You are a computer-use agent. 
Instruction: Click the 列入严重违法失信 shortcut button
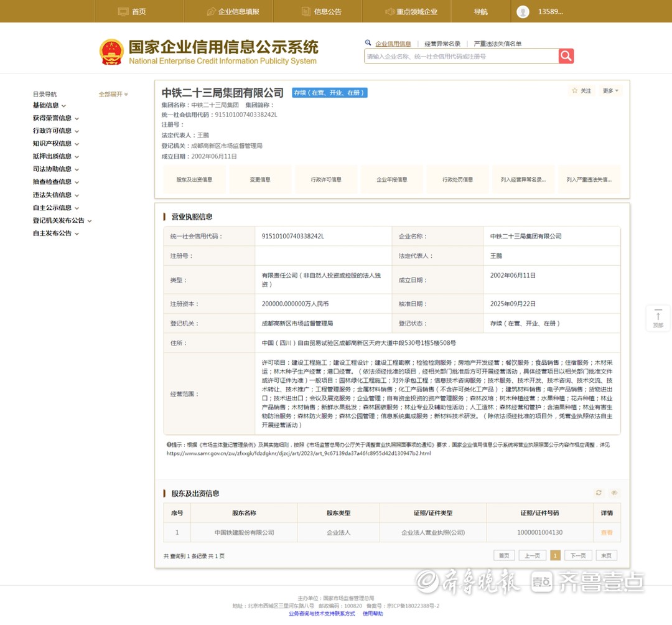589,180
